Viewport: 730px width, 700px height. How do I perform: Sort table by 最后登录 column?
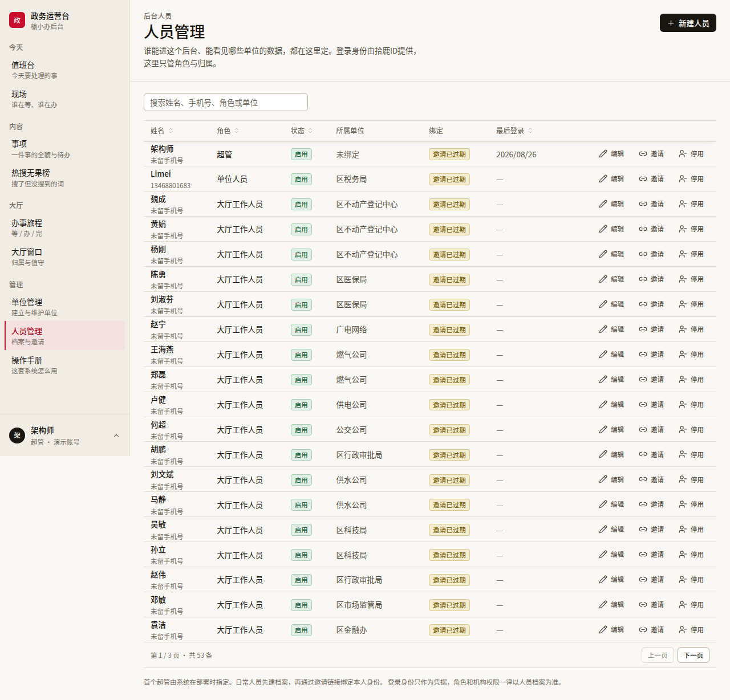click(x=514, y=131)
